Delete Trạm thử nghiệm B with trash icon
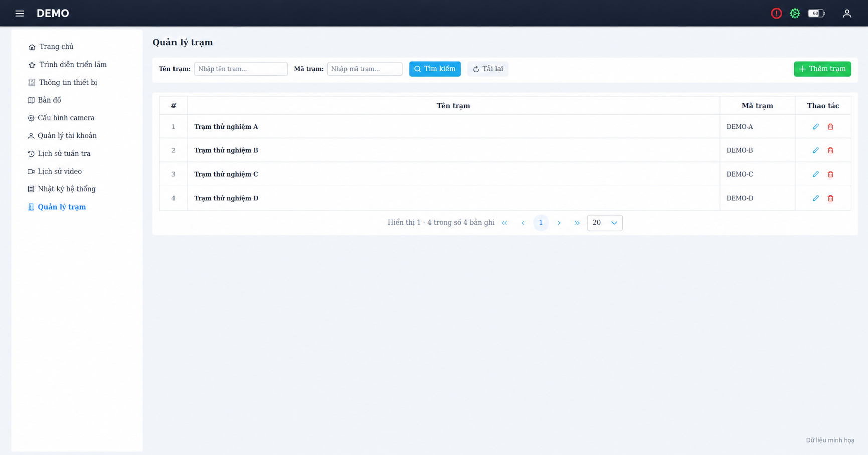Viewport: 868px width, 455px height. click(830, 150)
